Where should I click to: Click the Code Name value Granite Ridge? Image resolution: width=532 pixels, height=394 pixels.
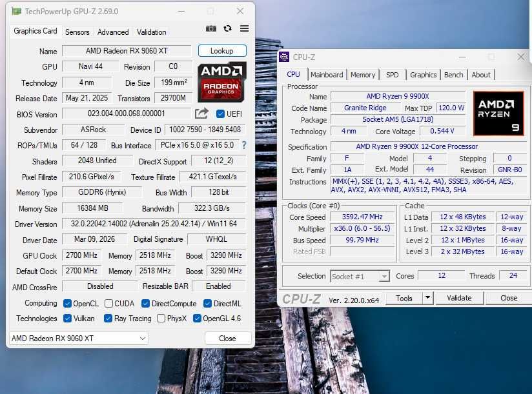click(x=365, y=108)
